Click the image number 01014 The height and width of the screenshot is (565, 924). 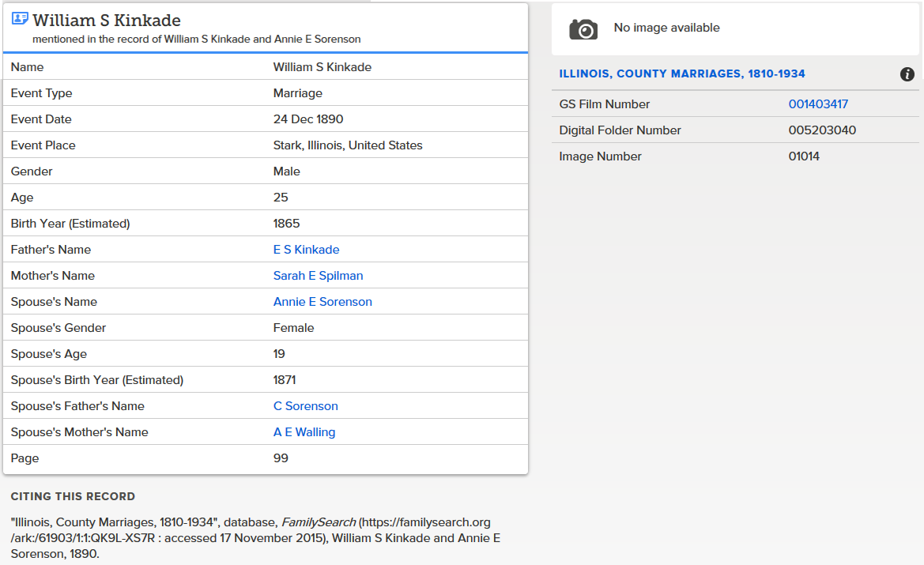[804, 156]
